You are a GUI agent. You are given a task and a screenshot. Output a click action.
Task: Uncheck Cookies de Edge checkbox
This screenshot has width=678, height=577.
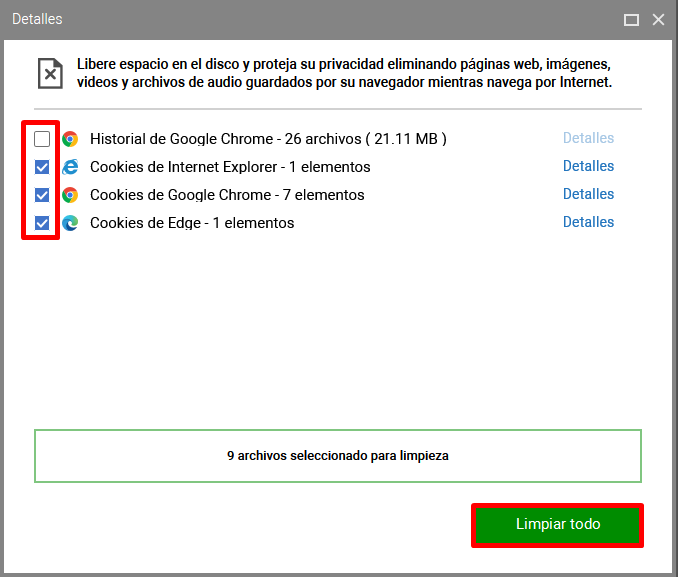click(42, 223)
